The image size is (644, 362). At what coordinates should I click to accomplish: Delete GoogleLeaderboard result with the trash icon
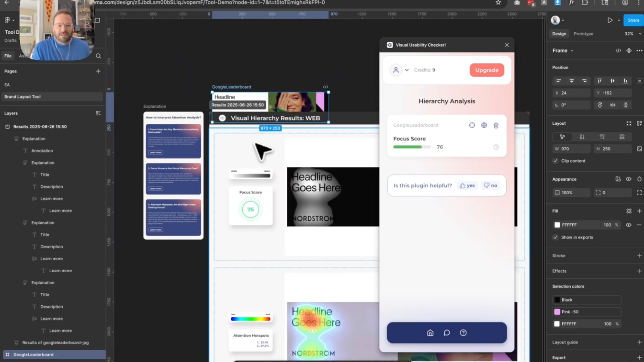coord(496,125)
